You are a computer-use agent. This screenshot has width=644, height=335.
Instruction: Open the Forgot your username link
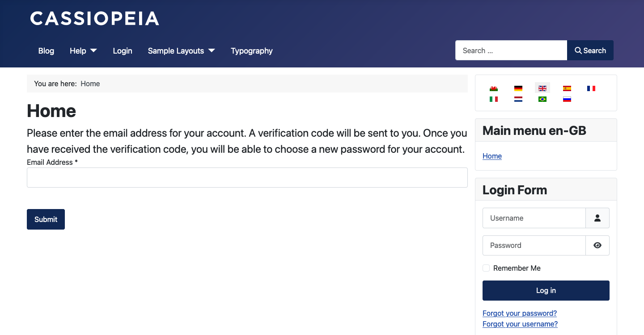tap(520, 324)
